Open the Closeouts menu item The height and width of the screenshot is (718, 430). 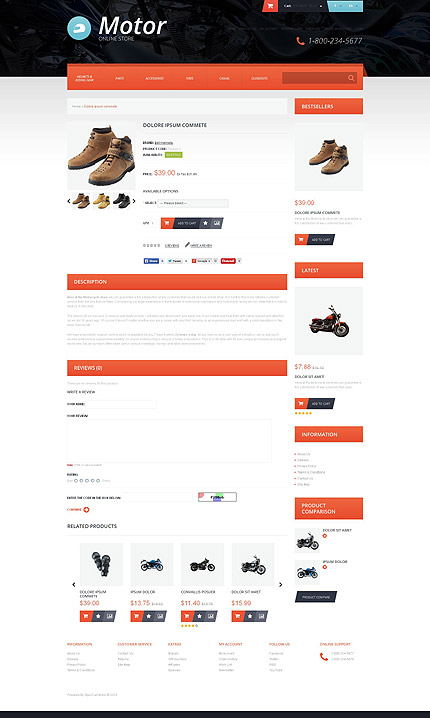click(x=259, y=78)
